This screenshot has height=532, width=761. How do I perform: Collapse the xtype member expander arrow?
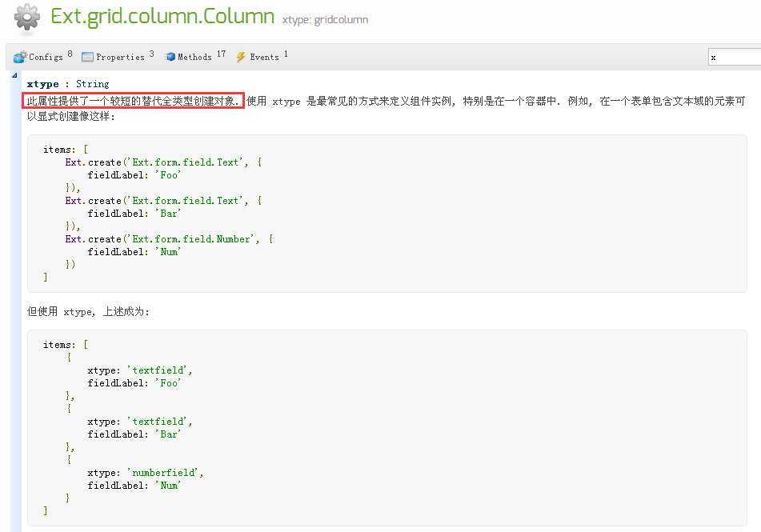pyautogui.click(x=14, y=75)
